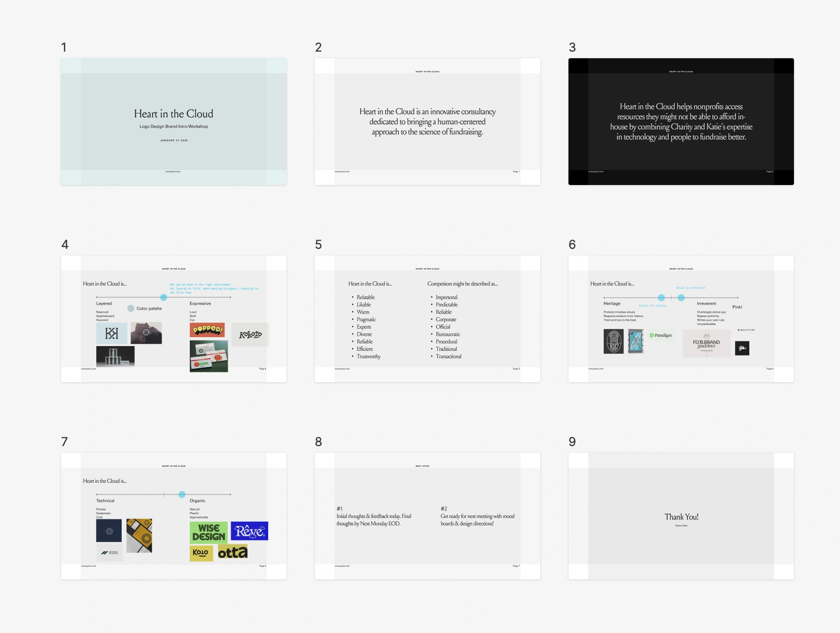
Task: Click the blue slider dot on slide 7
Action: pos(182,494)
